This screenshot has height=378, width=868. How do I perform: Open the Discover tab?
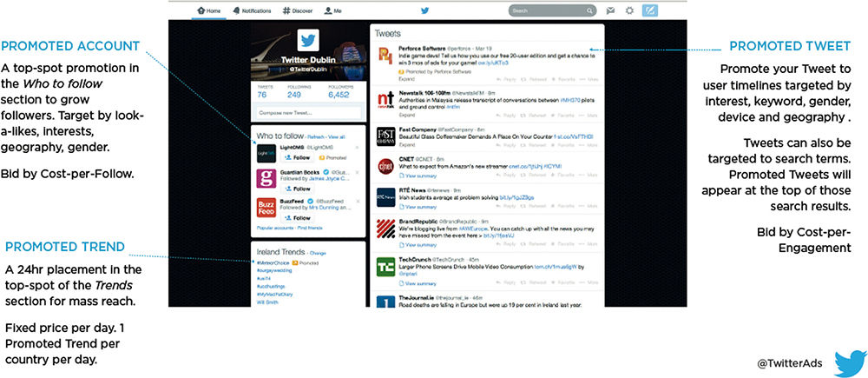point(297,10)
